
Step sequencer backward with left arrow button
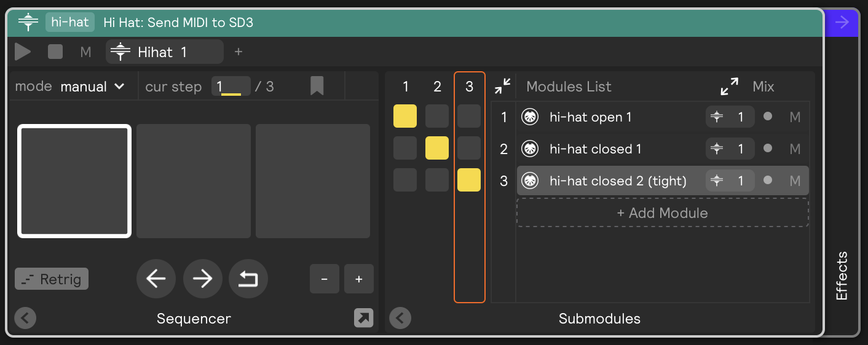pos(156,279)
